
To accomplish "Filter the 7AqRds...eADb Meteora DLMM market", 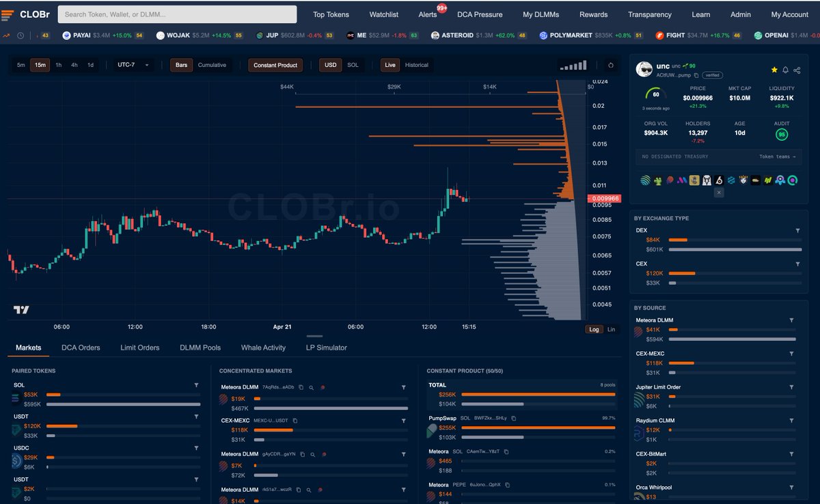I will tap(404, 387).
